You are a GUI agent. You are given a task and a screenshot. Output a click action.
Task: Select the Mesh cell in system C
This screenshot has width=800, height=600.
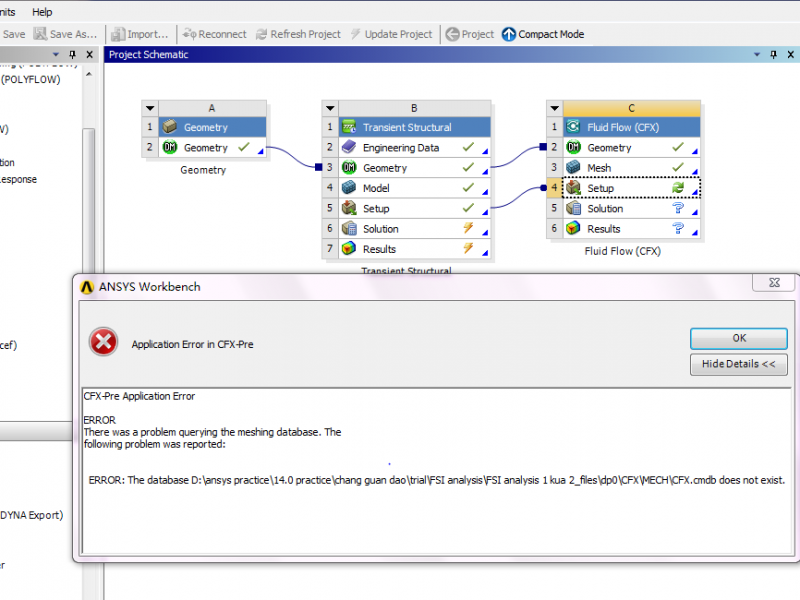(x=632, y=167)
